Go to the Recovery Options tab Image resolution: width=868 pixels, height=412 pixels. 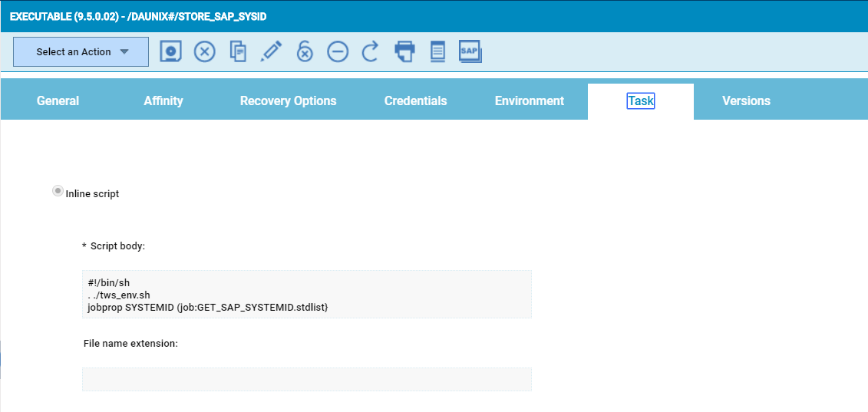tap(288, 101)
